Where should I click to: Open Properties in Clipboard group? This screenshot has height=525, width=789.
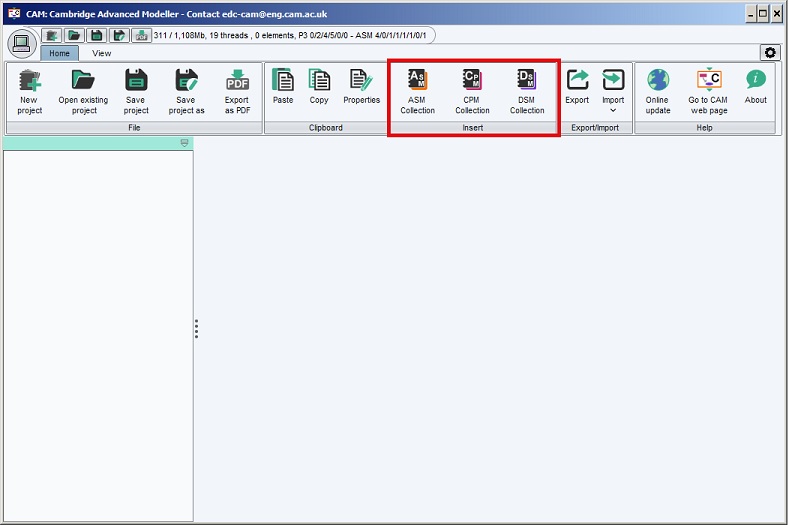pyautogui.click(x=361, y=87)
